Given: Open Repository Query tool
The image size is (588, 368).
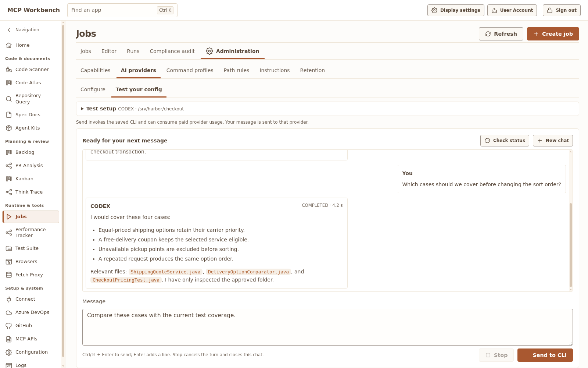Looking at the screenshot, I should point(31,99).
